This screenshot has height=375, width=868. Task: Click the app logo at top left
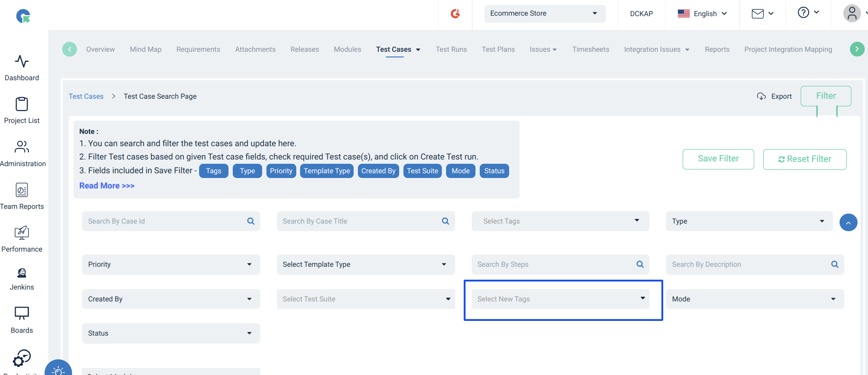[23, 16]
